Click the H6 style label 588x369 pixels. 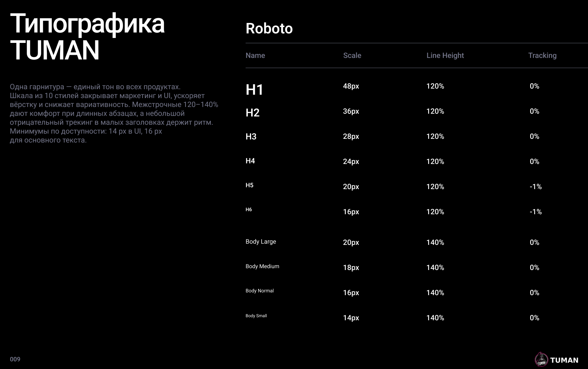click(249, 210)
